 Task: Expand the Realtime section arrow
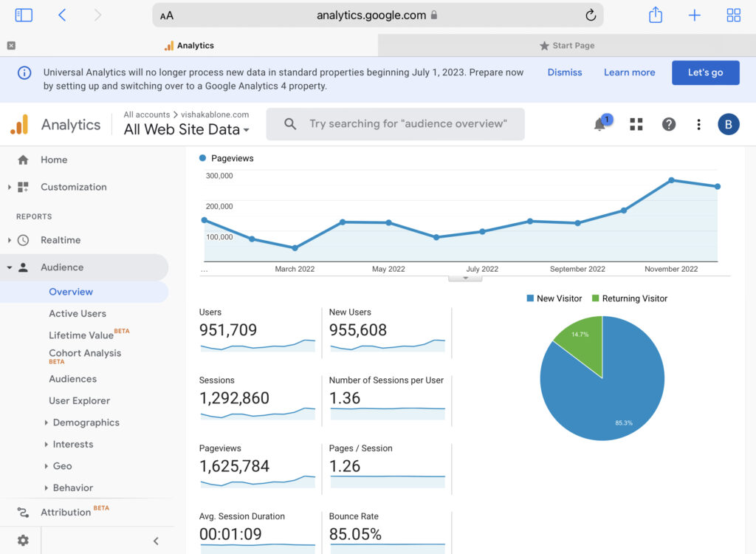click(x=9, y=240)
